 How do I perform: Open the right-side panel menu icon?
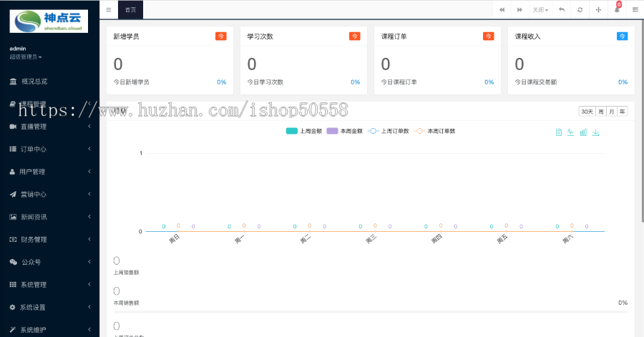635,10
